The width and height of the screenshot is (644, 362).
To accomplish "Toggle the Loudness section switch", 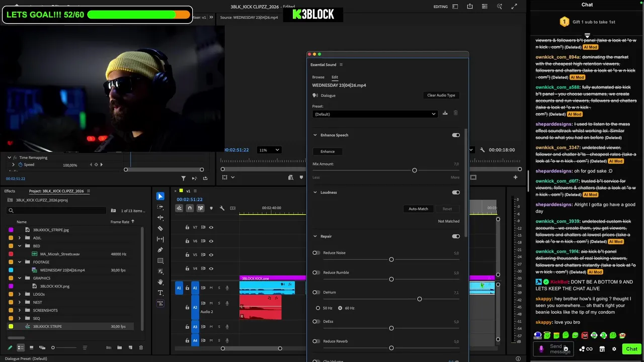I will (x=456, y=192).
